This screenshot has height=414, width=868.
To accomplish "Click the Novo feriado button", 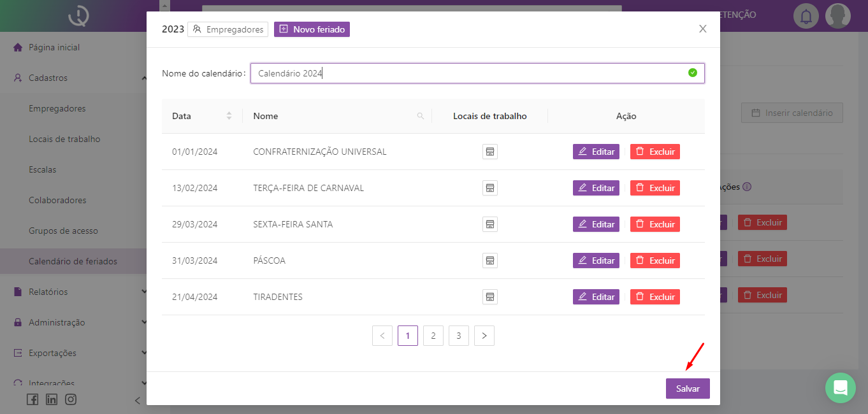I will tap(312, 29).
